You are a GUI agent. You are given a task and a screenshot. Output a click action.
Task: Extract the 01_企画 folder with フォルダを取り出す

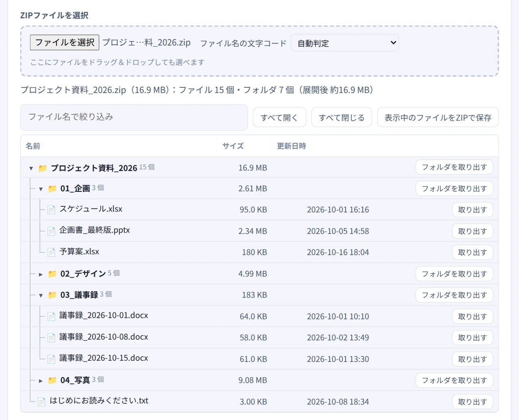pyautogui.click(x=454, y=188)
